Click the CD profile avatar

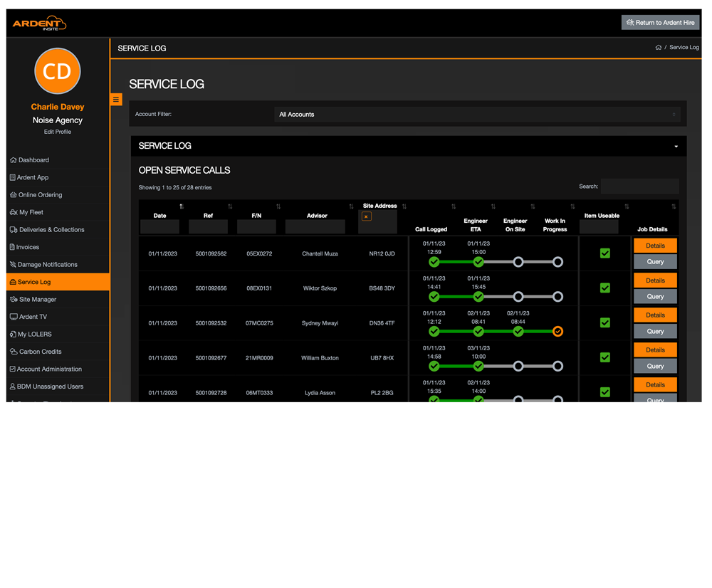coord(58,71)
